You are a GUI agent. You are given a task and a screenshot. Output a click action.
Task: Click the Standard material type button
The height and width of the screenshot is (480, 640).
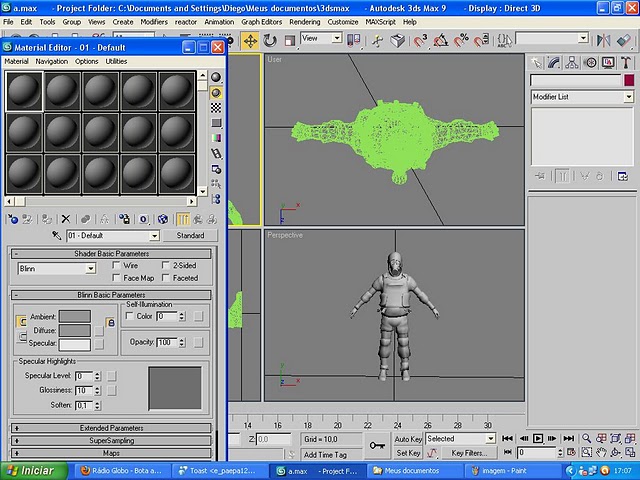point(190,236)
